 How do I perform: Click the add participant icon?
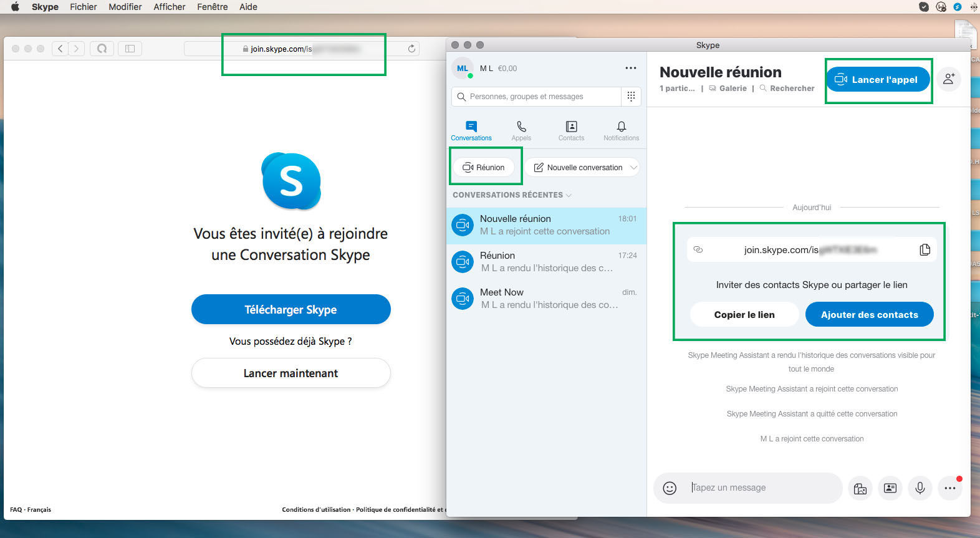tap(949, 79)
